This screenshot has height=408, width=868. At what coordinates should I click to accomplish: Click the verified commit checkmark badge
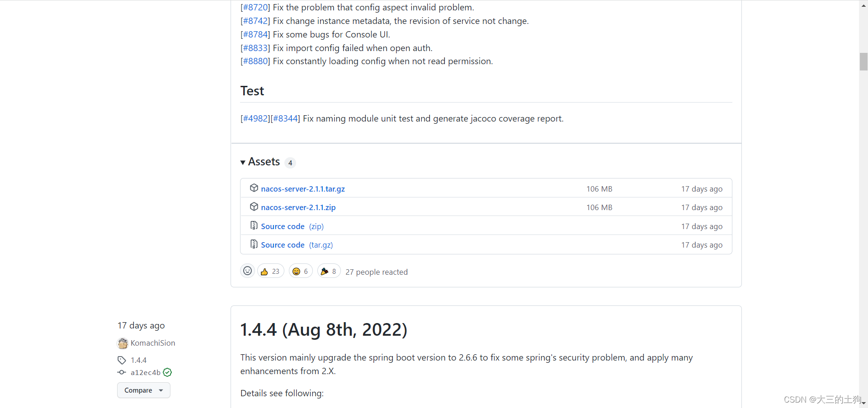click(x=167, y=372)
